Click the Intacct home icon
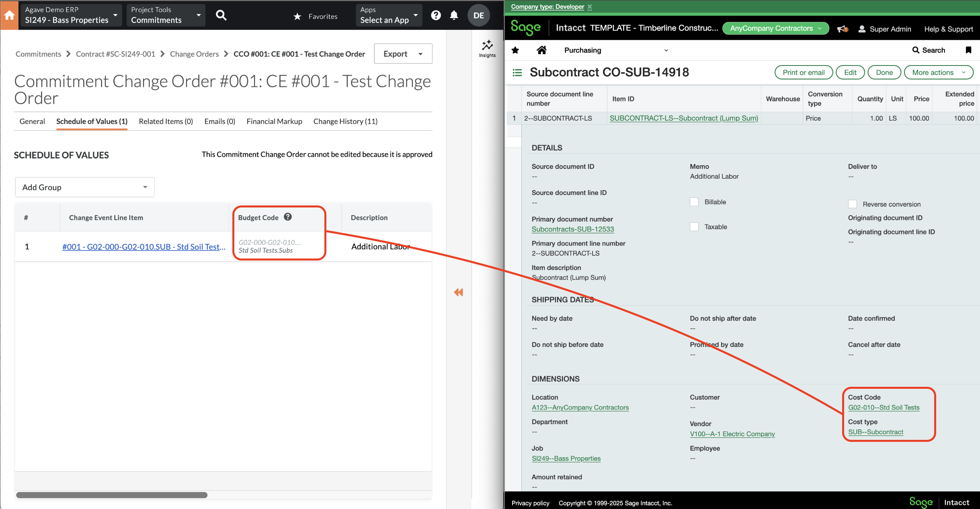The height and width of the screenshot is (509, 980). (x=541, y=50)
